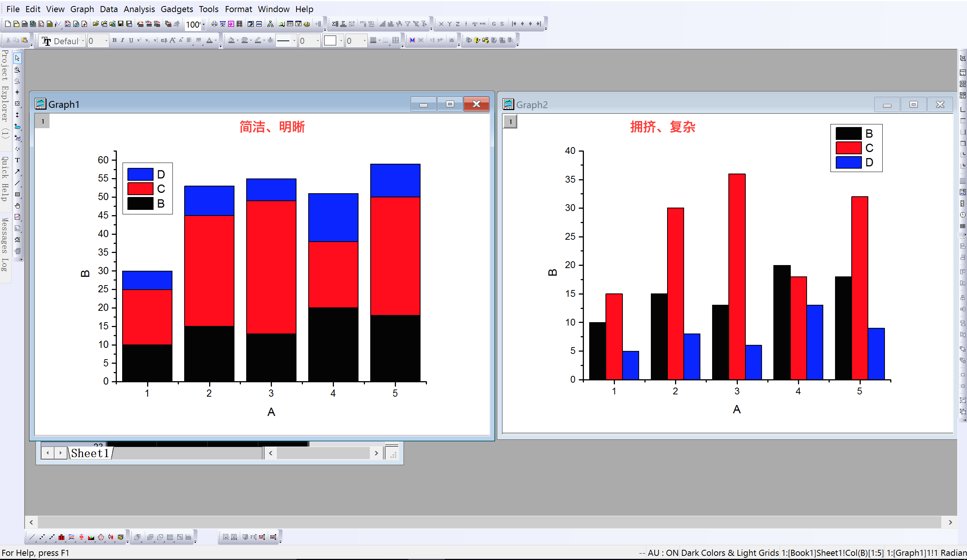Select the Screen Reader crosshair tool
967x560 pixels.
(17, 92)
